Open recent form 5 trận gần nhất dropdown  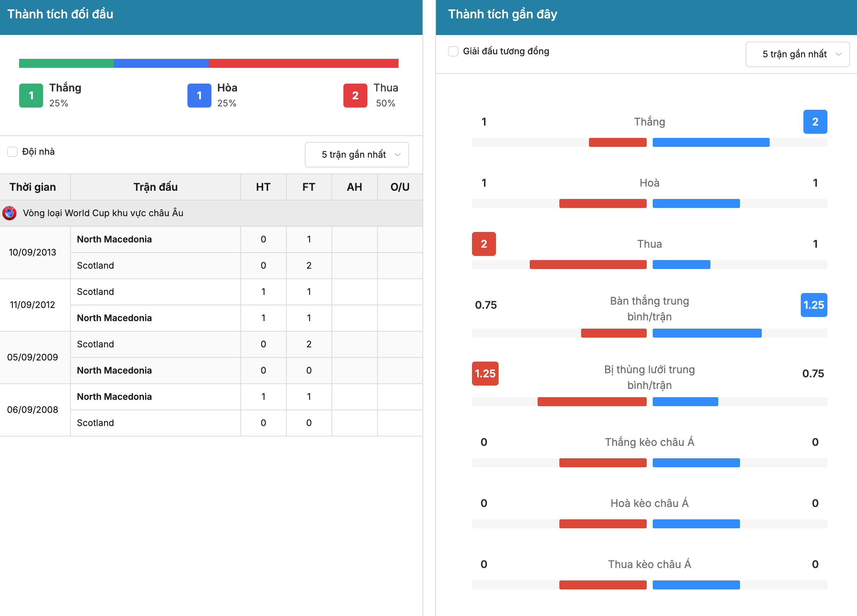797,54
